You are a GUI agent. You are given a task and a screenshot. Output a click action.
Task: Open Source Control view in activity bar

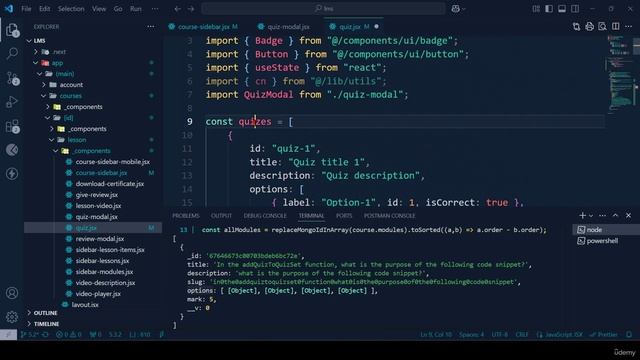[12, 78]
